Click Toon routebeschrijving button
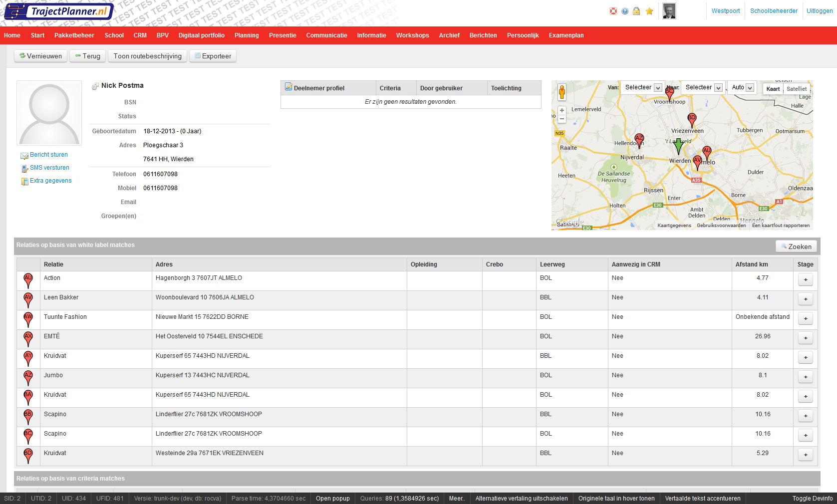Screen dimensions: 837x504 pos(147,56)
